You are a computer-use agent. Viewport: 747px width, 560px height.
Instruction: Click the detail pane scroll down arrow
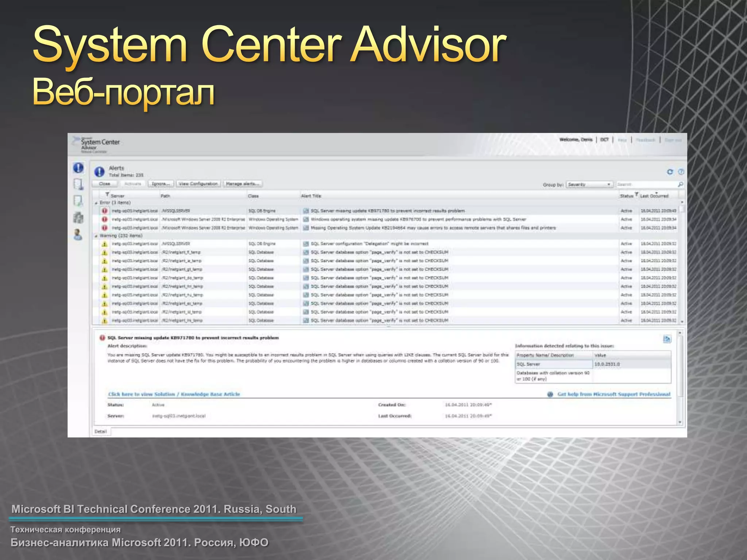point(680,422)
